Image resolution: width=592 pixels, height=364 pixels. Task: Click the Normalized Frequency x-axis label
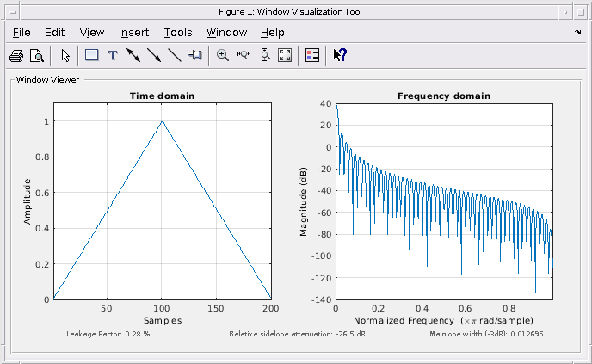pos(443,321)
